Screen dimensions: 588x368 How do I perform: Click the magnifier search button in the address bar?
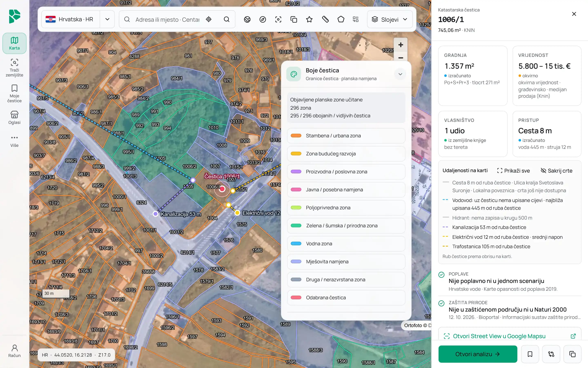click(226, 19)
